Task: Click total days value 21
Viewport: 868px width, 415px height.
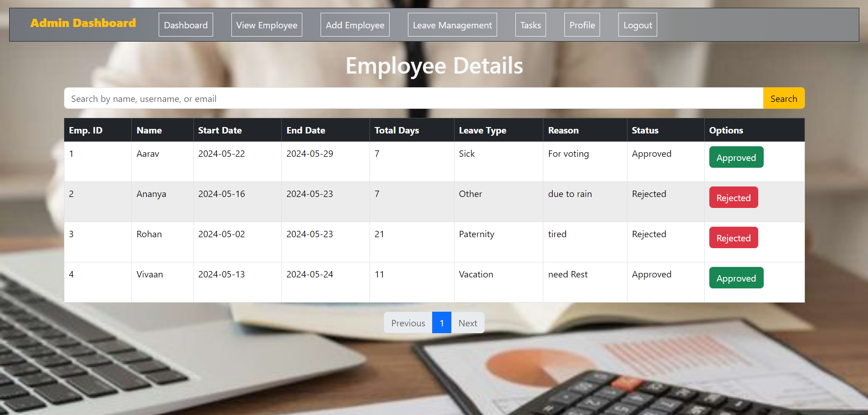Action: coord(379,234)
